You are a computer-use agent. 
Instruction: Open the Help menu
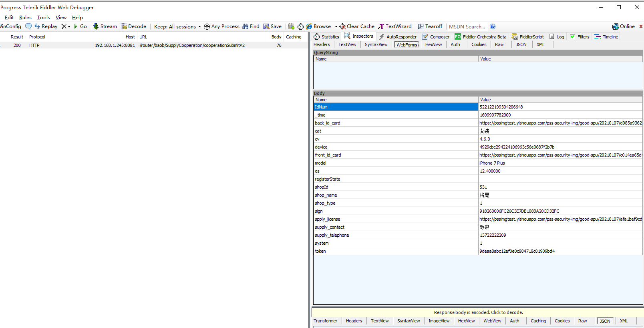(x=77, y=18)
